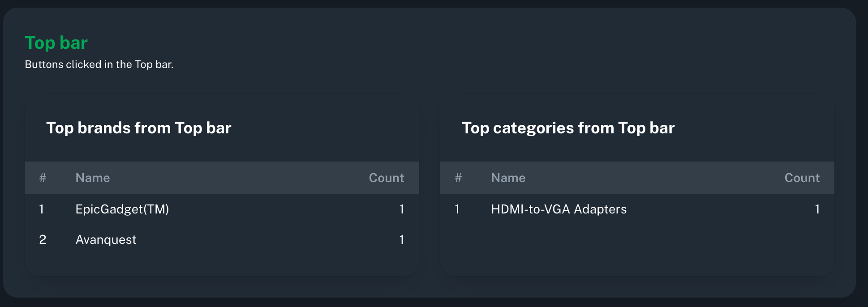868x307 pixels.
Task: Click the count value for HDMI-to-VGA Adapters
Action: (817, 209)
